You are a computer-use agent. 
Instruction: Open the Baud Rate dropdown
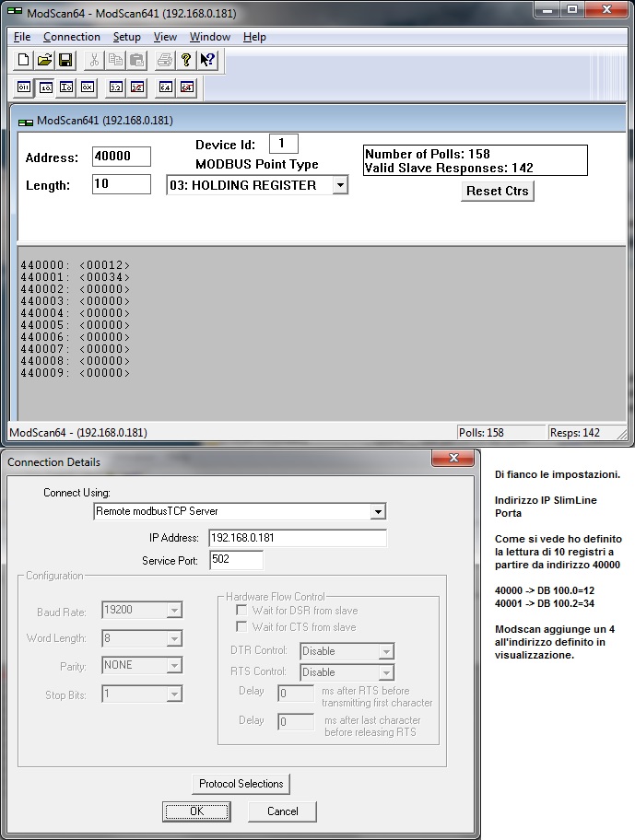[x=174, y=610]
